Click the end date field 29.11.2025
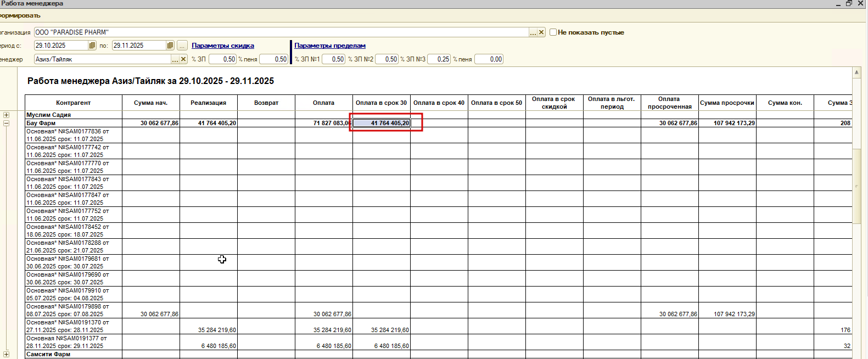 tap(139, 46)
